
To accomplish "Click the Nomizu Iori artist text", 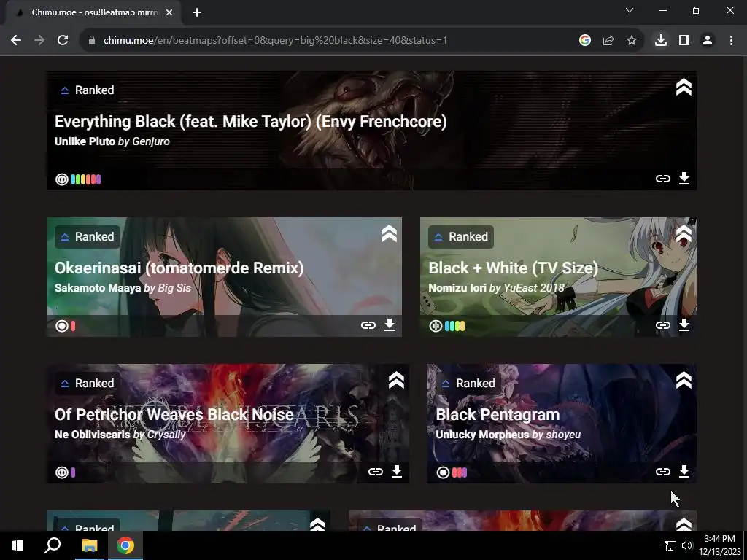I will pyautogui.click(x=457, y=288).
